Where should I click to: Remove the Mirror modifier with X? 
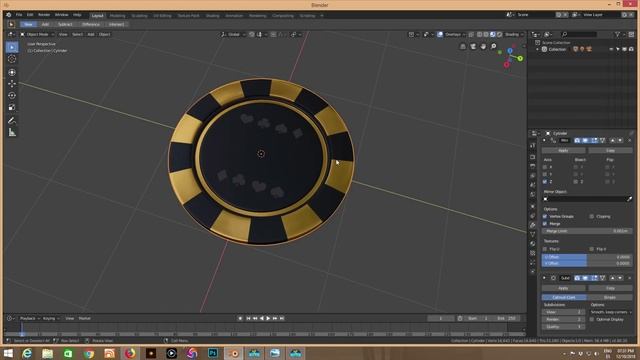click(x=630, y=140)
